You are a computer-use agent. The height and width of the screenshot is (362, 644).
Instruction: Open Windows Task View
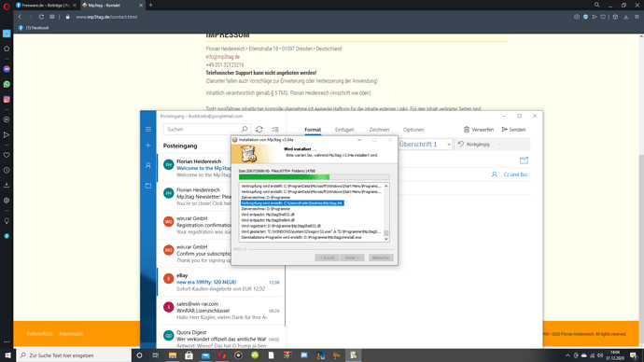pyautogui.click(x=156, y=355)
